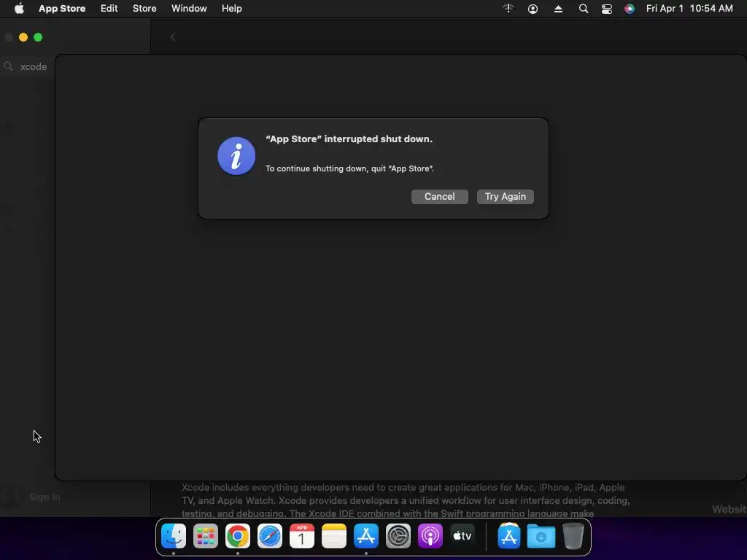This screenshot has height=560, width=747.
Task: Click the green full screen window button
Action: (38, 37)
